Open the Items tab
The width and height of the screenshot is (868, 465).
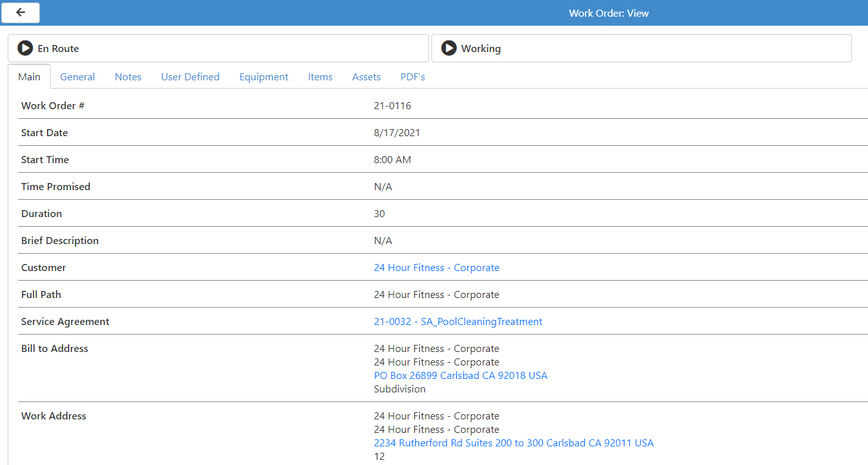pos(320,77)
